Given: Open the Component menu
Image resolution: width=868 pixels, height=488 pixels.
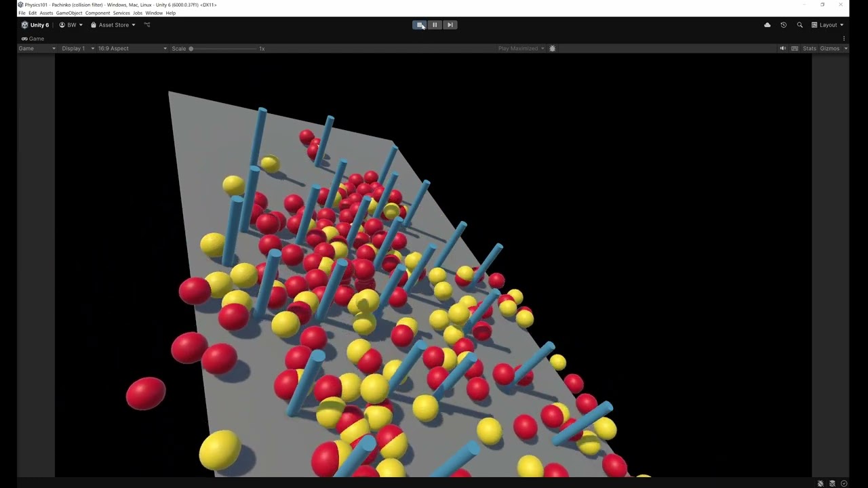Looking at the screenshot, I should [98, 13].
